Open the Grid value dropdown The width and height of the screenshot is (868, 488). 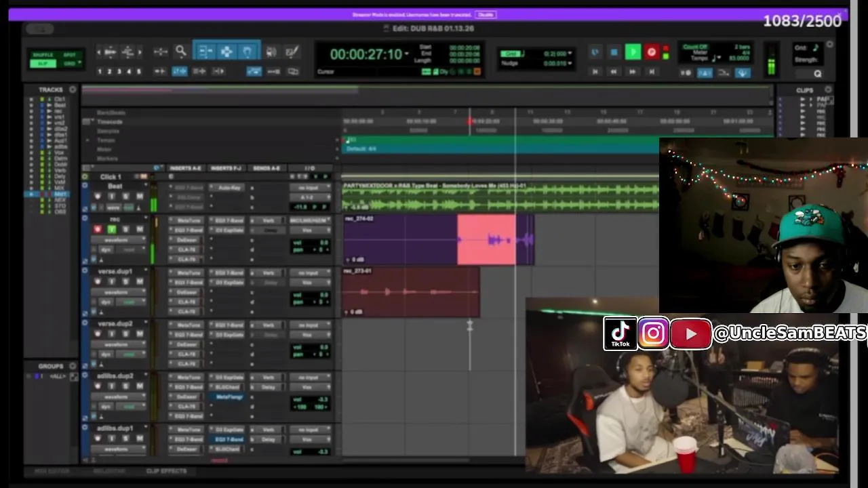pos(570,54)
